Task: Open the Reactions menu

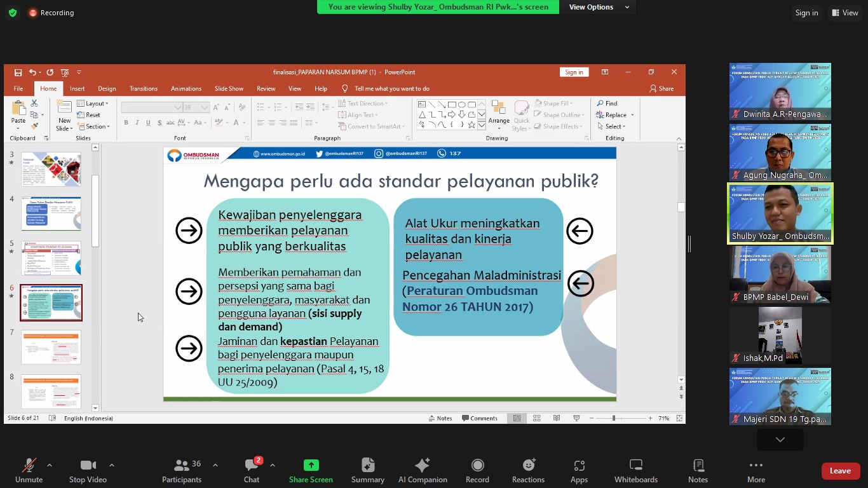Action: coord(528,471)
